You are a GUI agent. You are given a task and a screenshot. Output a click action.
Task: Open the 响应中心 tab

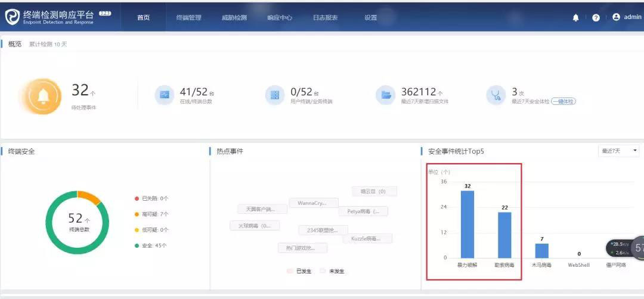(x=280, y=17)
